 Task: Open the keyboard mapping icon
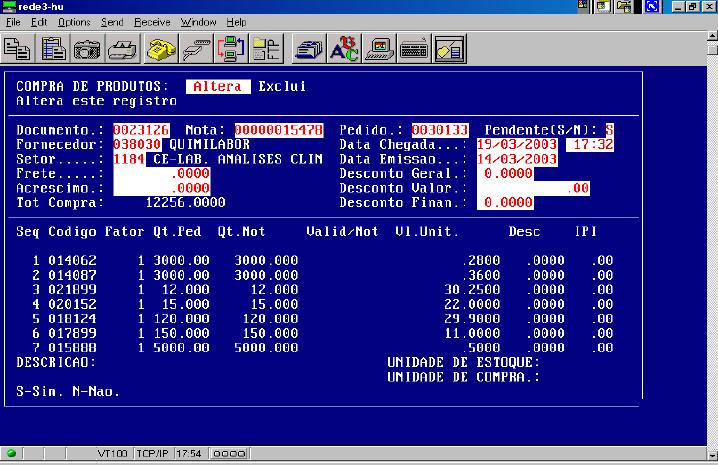point(414,49)
